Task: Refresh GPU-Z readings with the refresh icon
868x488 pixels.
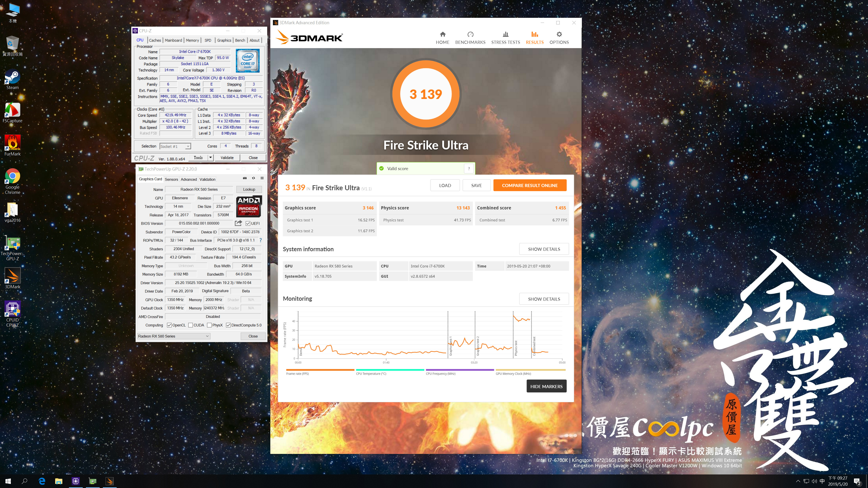Action: (x=253, y=178)
